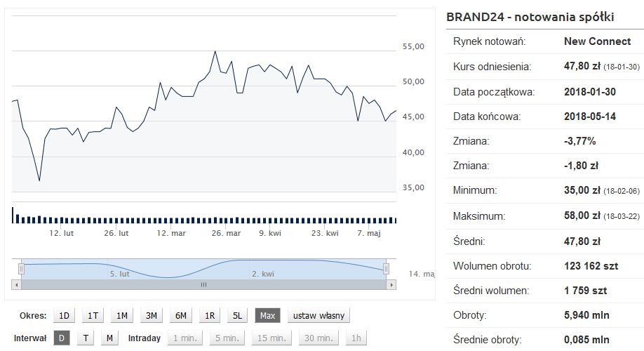
Task: Set interval to M monthly
Action: (x=109, y=338)
